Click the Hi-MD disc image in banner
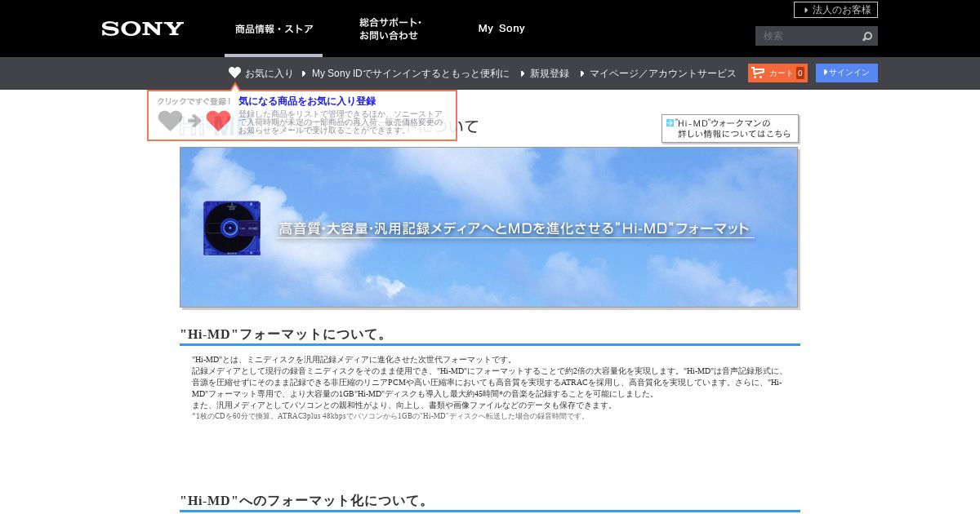Screen dimensions: 980x514 [x=232, y=228]
